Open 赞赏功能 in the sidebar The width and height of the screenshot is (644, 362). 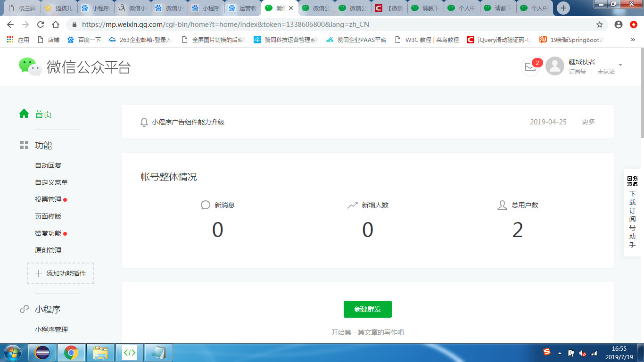[48, 233]
